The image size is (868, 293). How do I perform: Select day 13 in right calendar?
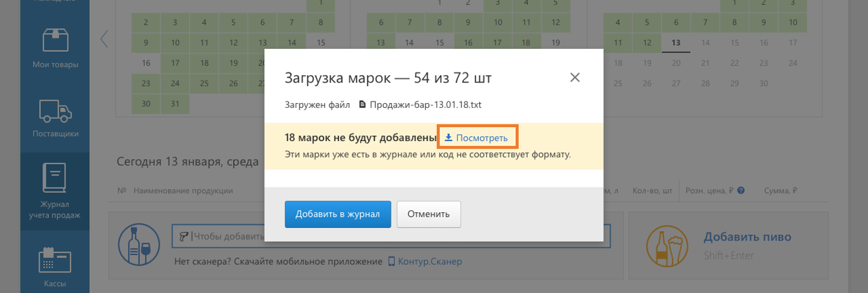tap(676, 43)
